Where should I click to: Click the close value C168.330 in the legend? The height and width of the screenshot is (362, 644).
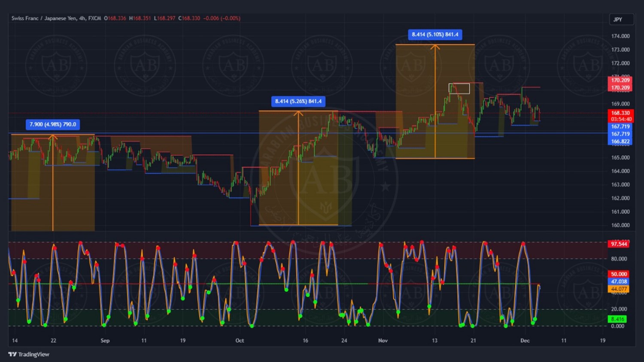click(189, 18)
